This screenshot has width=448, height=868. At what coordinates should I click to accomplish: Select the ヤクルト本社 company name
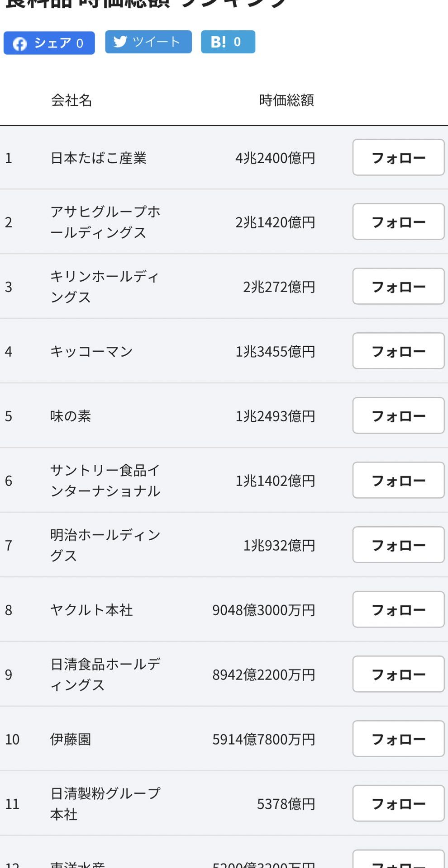pos(91,610)
